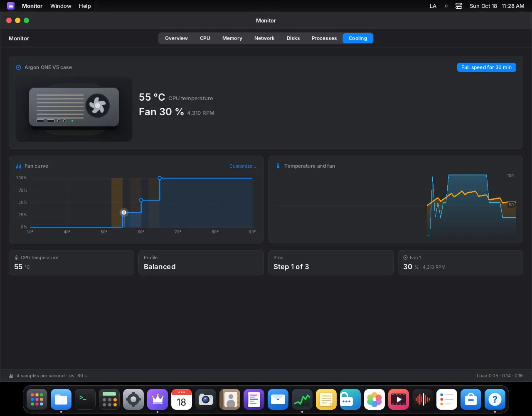Open the Mail envelope app in the dock
This screenshot has height=416, width=532.
click(278, 400)
